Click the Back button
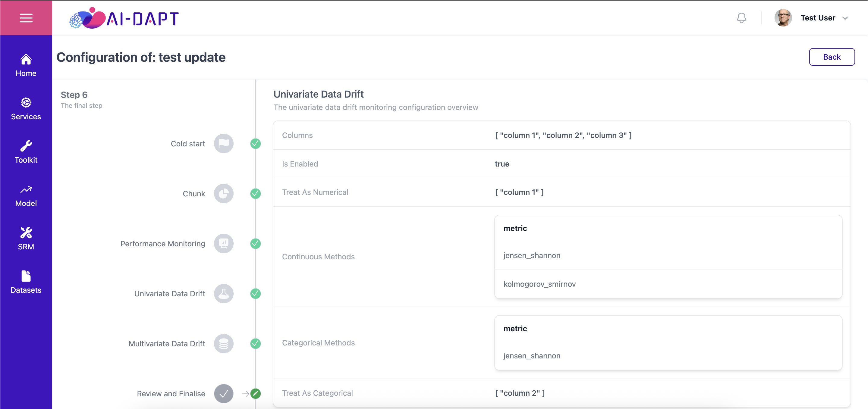The image size is (868, 409). (x=832, y=57)
